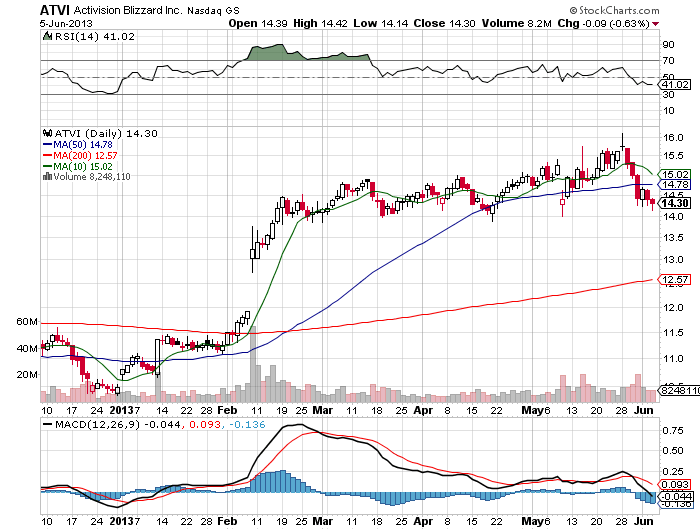
Task: Click the 'MA(10) 15.02' legend entry
Action: click(83, 167)
